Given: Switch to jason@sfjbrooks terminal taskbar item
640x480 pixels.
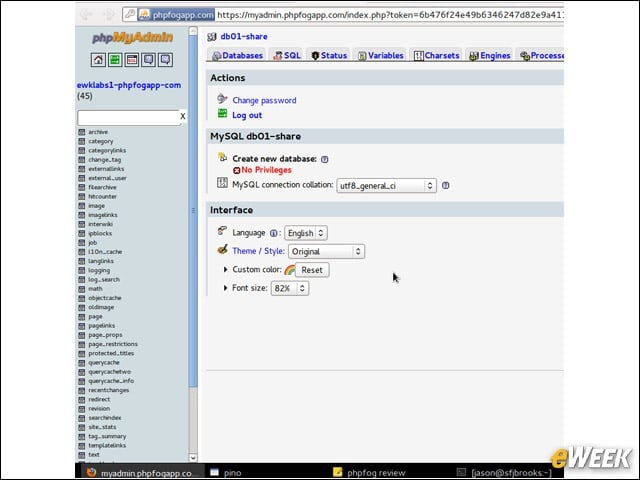Looking at the screenshot, I should click(504, 473).
